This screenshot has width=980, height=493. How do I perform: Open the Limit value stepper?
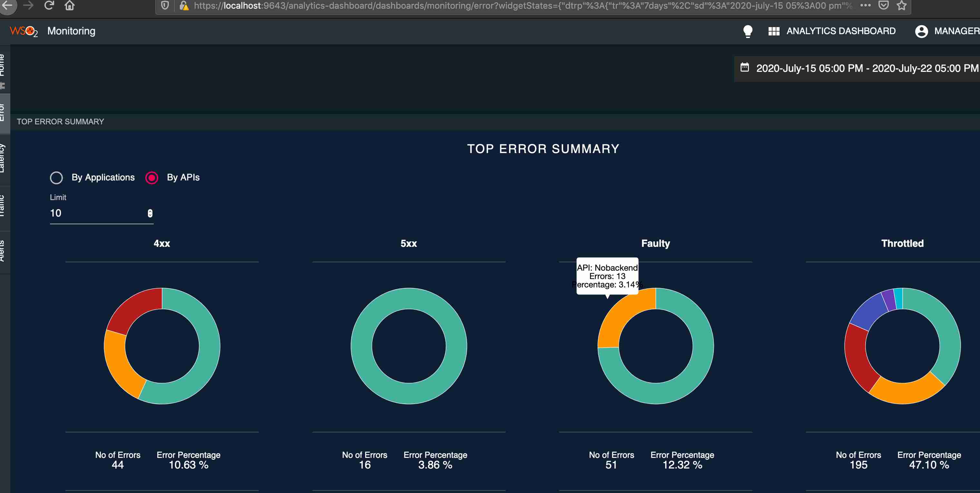(149, 213)
